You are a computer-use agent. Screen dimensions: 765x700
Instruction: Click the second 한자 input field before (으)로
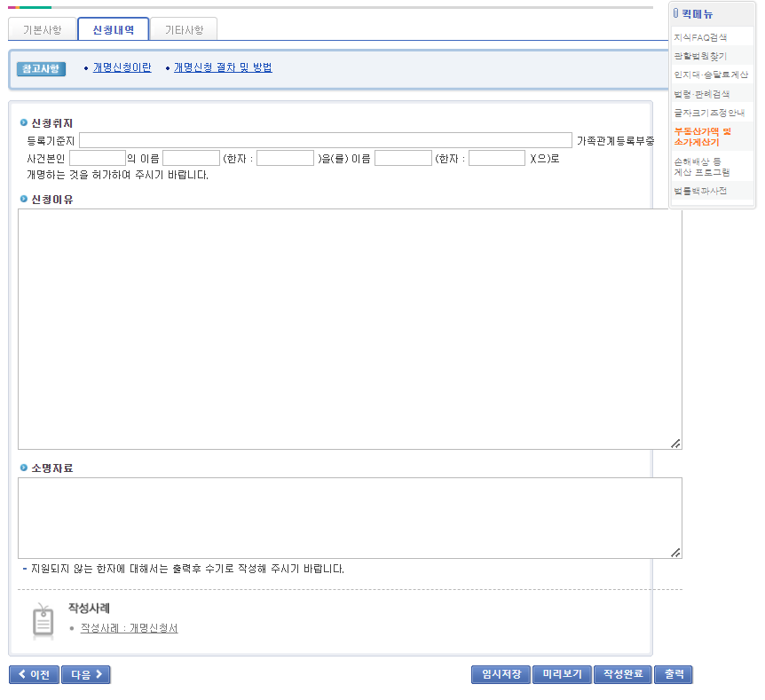[x=497, y=158]
